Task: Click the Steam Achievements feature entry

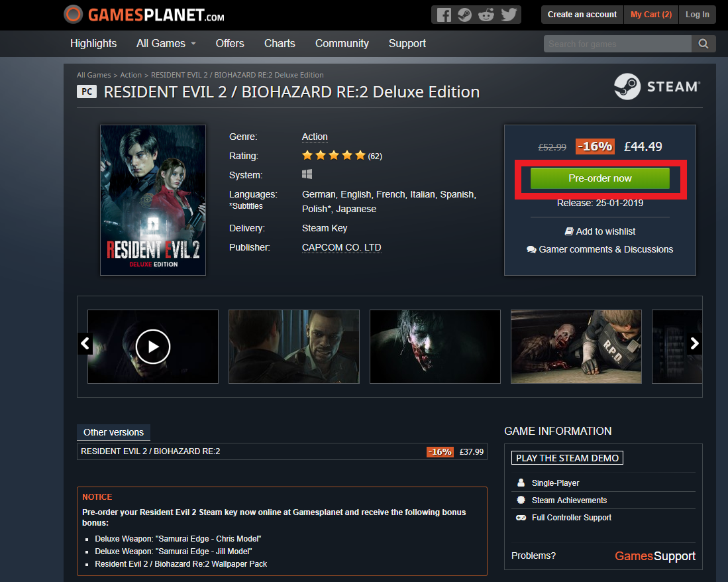Action: (x=569, y=500)
